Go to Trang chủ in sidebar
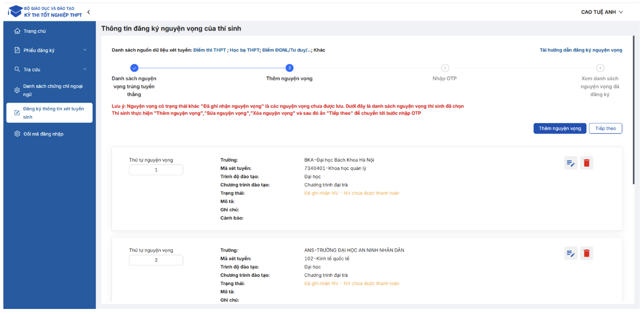This screenshot has width=644, height=314. click(x=35, y=31)
